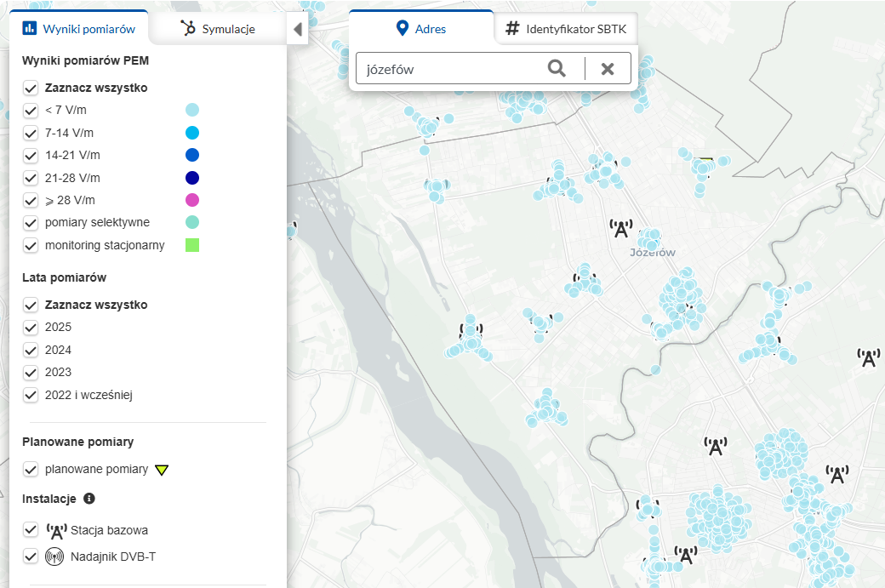Click the location pin icon on Adres
Image resolution: width=885 pixels, height=588 pixels.
(403, 27)
